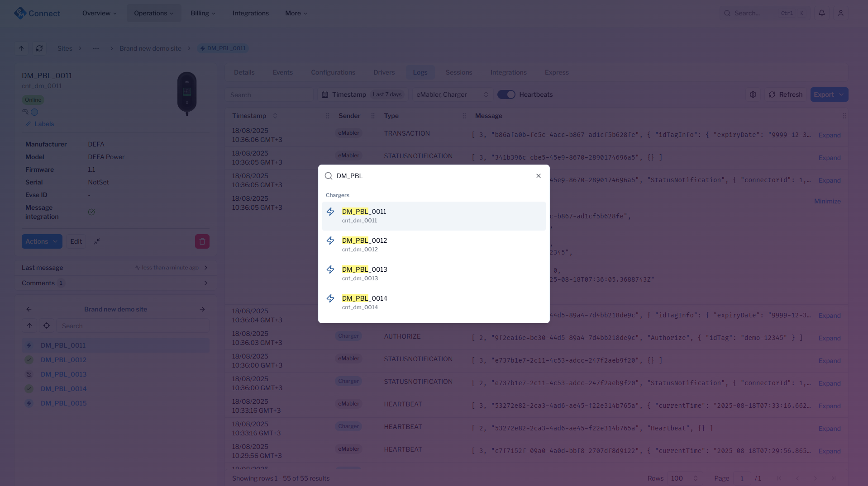This screenshot has width=868, height=486.
Task: Open the user account icon
Action: click(x=841, y=13)
